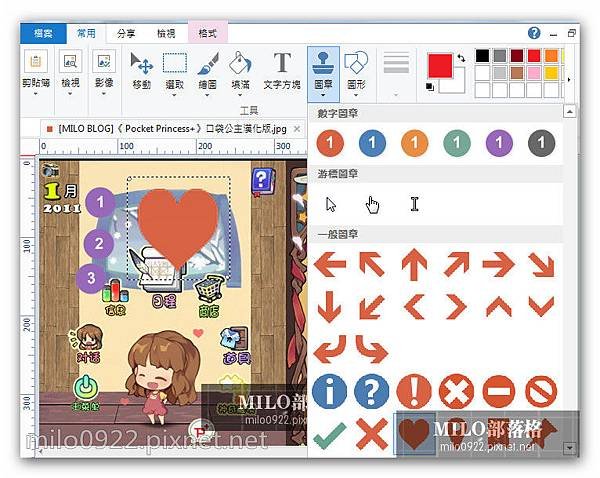Choose the heart stamp in panel

pos(414,434)
